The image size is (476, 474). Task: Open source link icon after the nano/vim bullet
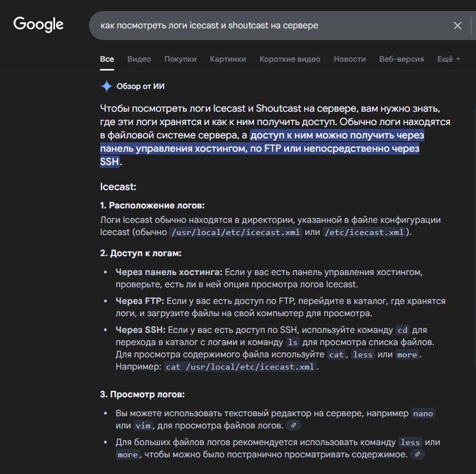click(x=294, y=426)
